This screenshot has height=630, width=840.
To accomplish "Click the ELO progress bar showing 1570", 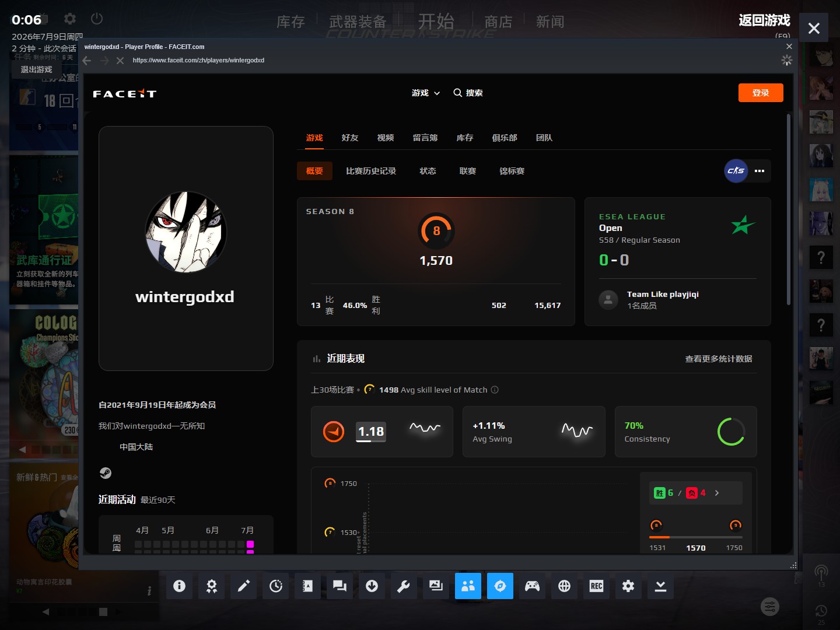I will point(696,537).
